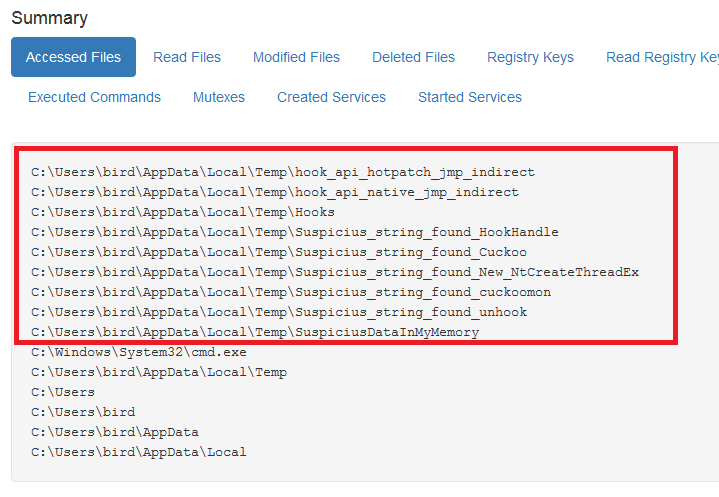Screen dimensions: 719x497
Task: Click the SuspiciusDataInMyMemory path
Action: (x=255, y=332)
